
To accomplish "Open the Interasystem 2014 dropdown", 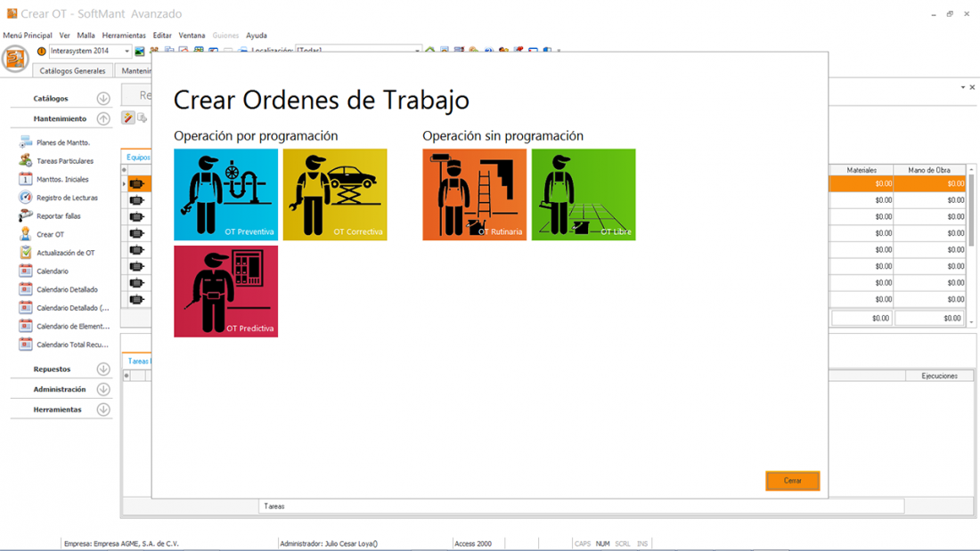I will click(127, 52).
